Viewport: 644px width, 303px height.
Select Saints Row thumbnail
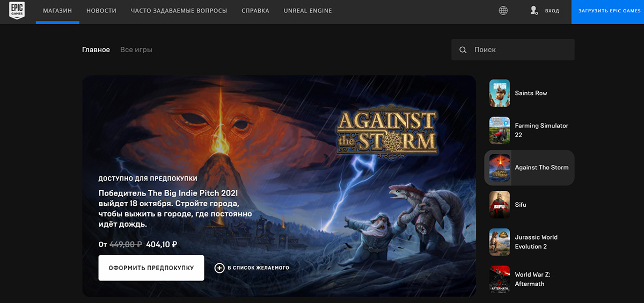pyautogui.click(x=500, y=93)
